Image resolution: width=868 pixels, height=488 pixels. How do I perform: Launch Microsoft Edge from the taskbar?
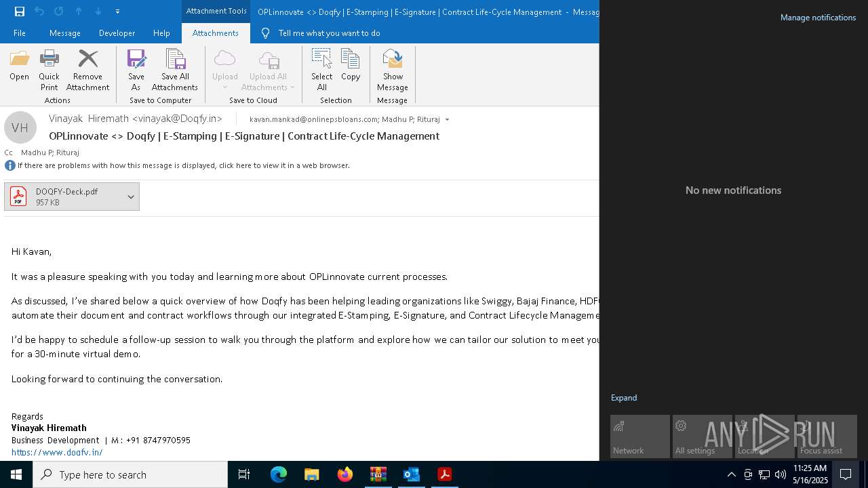coord(278,474)
